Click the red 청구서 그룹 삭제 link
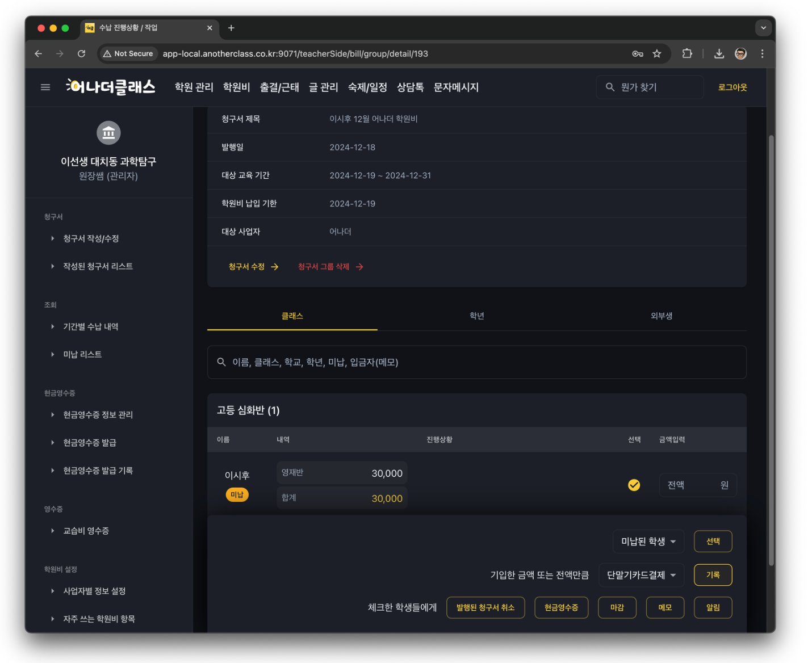The image size is (812, 663). tap(330, 267)
